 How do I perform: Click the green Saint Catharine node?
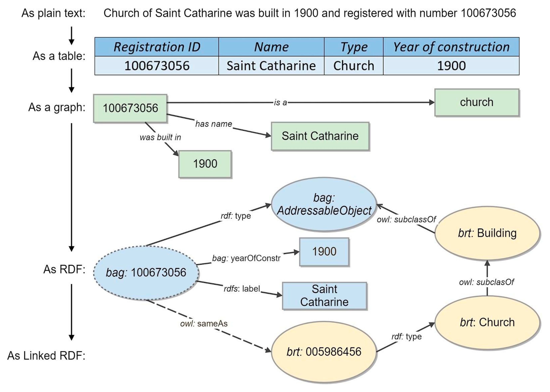click(320, 136)
